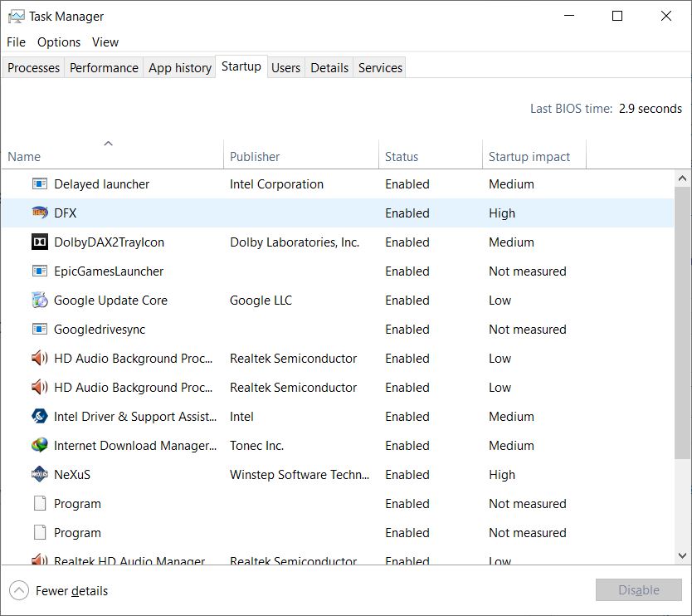Click the vertical scrollbar thumb

(x=682, y=322)
